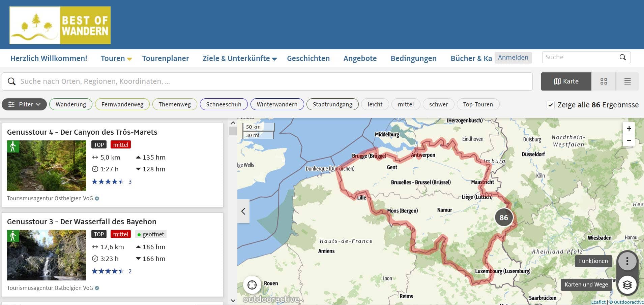Screen dimensions: 644x305
Task: Click the 86 cluster marker on map
Action: click(x=504, y=217)
